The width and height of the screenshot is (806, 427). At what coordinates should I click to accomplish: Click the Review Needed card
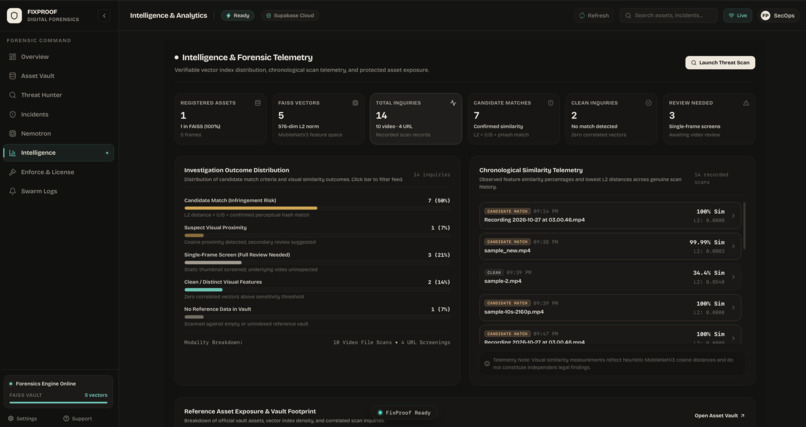tap(709, 119)
